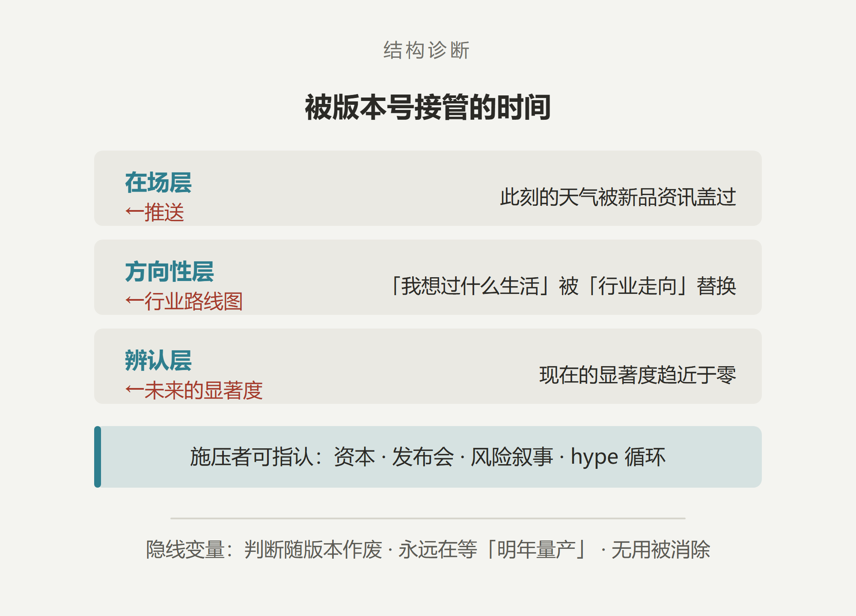Viewport: 856px width, 616px height.
Task: Click the arrow before 行业路线图
Action: [134, 301]
